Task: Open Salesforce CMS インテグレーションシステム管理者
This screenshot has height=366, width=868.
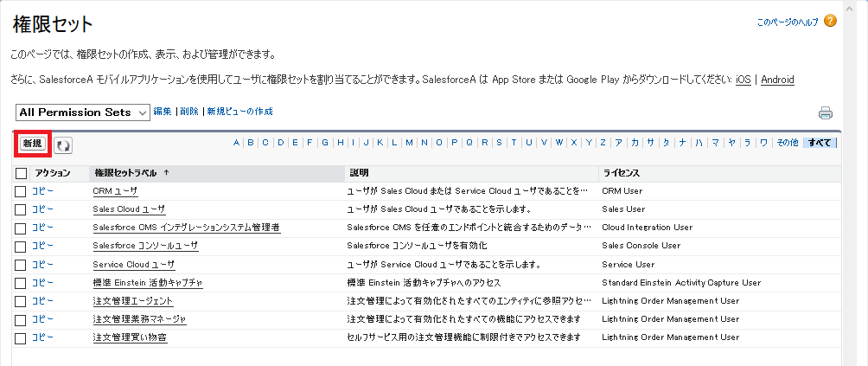Action: (x=187, y=228)
